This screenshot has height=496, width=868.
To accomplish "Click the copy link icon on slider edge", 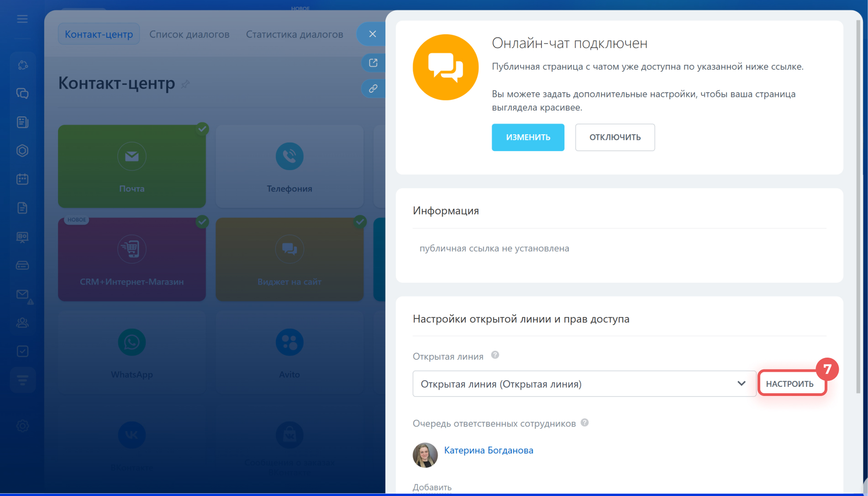I will pos(373,89).
